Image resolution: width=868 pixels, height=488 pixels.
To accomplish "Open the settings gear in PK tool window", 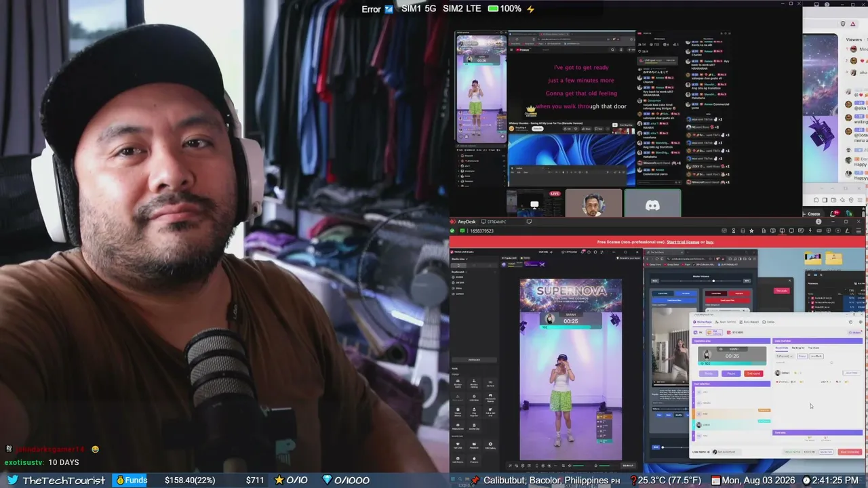I will [x=862, y=322].
